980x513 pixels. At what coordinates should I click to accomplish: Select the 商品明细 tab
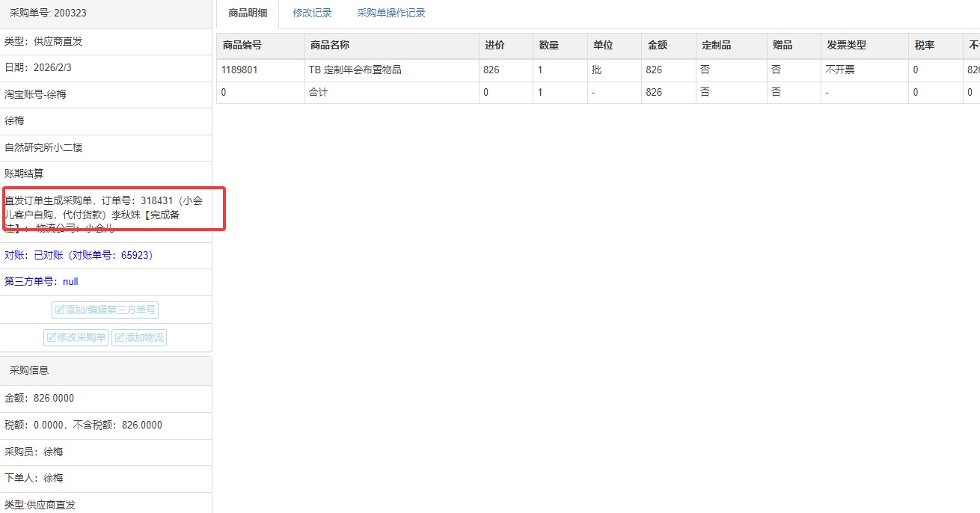point(248,13)
